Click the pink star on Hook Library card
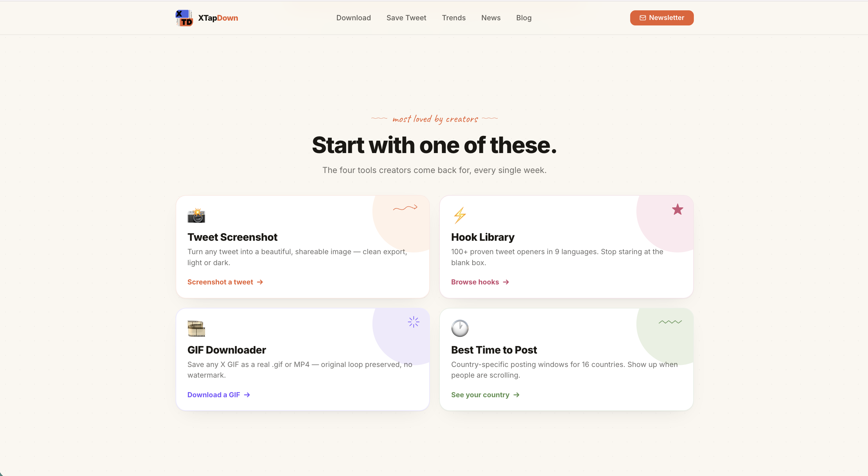The image size is (868, 476). click(677, 209)
